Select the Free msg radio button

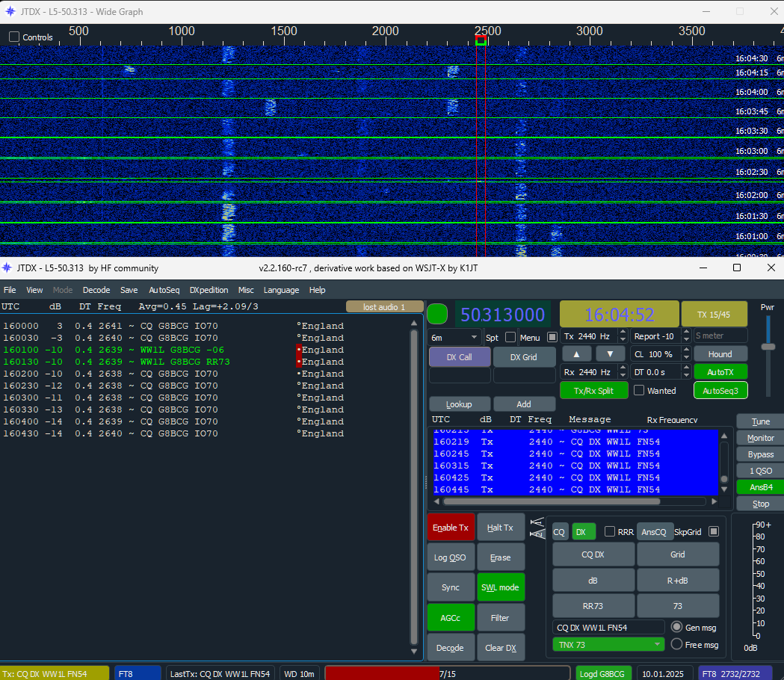coord(676,644)
